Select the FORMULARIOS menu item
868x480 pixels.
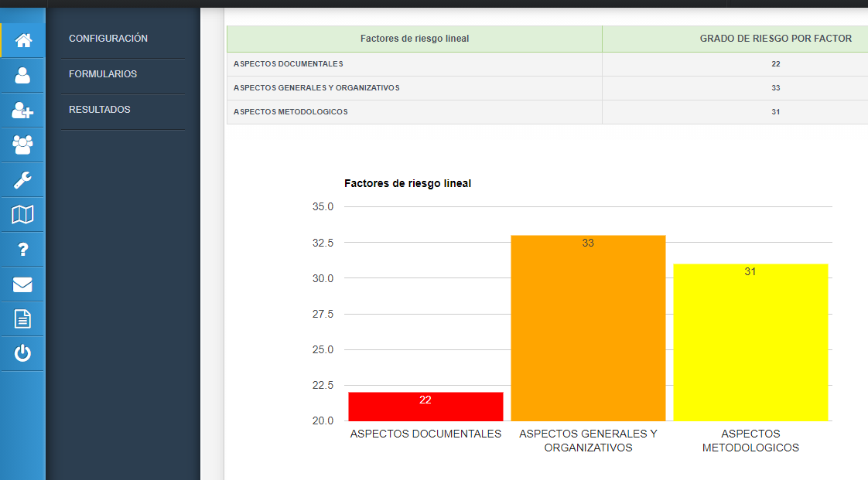click(x=103, y=74)
